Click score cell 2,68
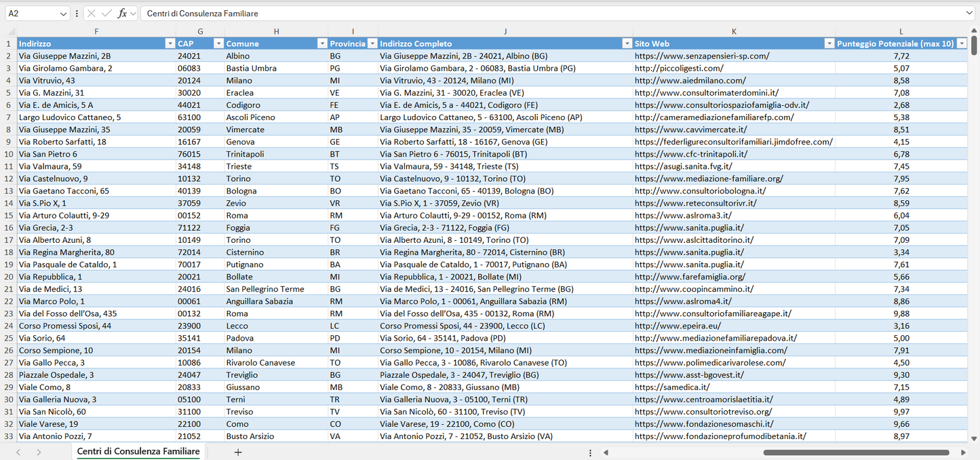This screenshot has height=460, width=980. pos(901,105)
